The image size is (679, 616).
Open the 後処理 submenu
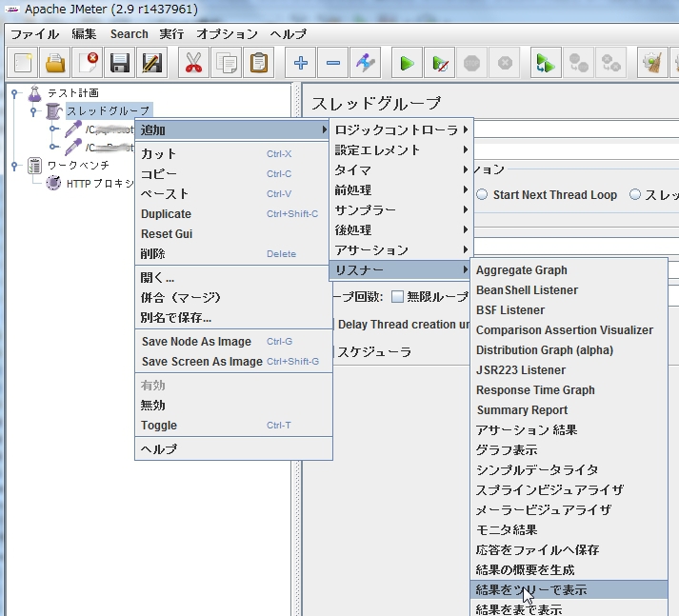[401, 229]
